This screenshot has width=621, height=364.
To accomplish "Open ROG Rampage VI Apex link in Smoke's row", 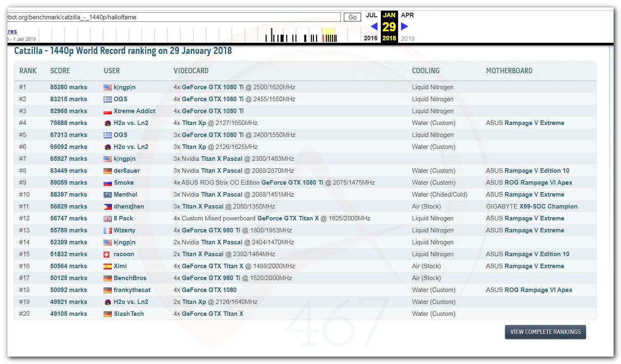I will [x=538, y=183].
